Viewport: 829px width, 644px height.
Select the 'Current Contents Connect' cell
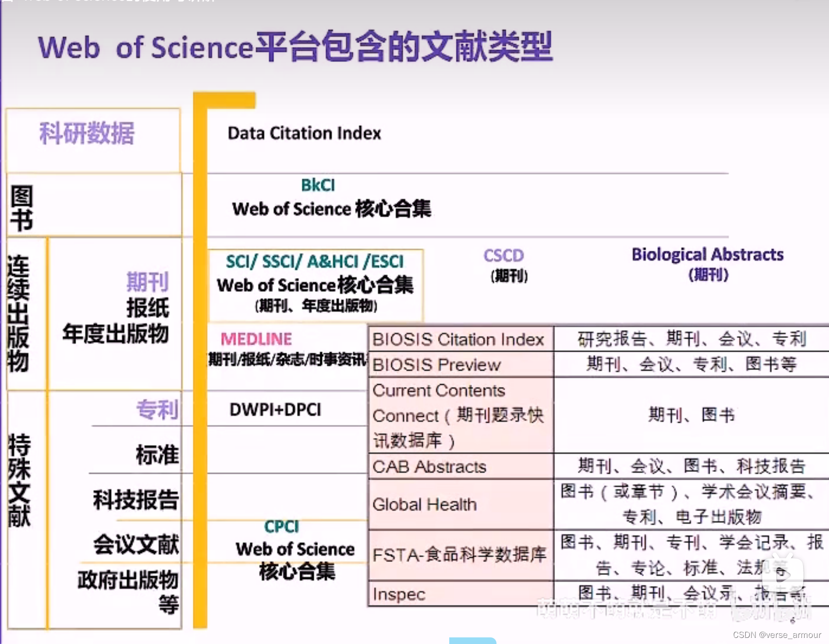(x=460, y=415)
